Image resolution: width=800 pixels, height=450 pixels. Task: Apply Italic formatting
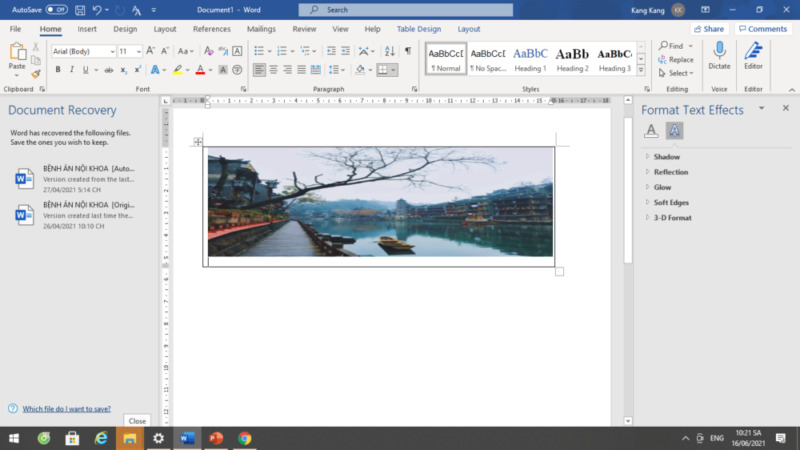pyautogui.click(x=71, y=70)
